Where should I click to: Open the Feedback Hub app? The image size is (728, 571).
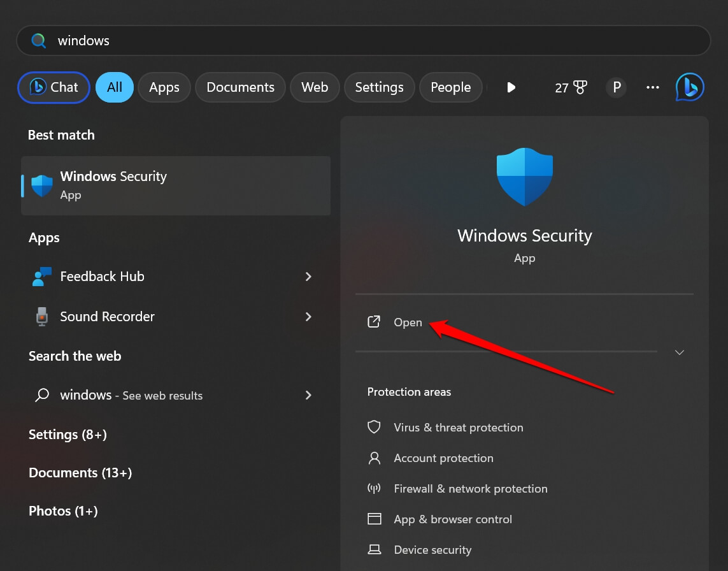click(x=102, y=277)
